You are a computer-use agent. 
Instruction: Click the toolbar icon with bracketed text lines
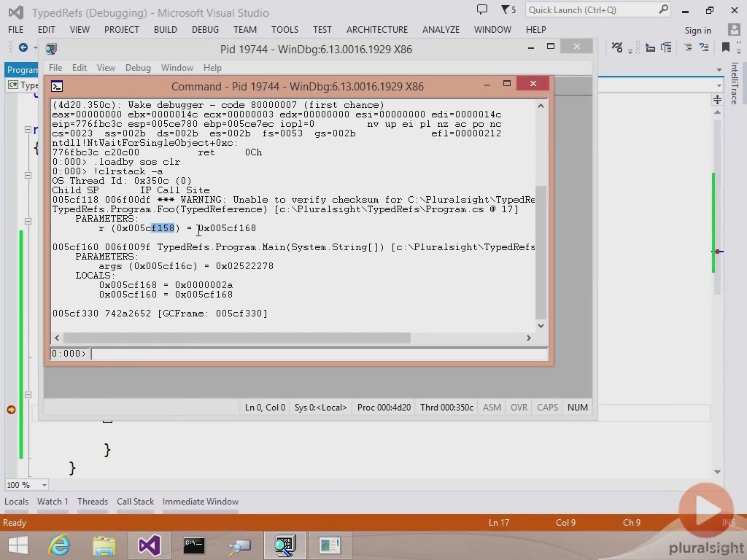click(x=665, y=47)
